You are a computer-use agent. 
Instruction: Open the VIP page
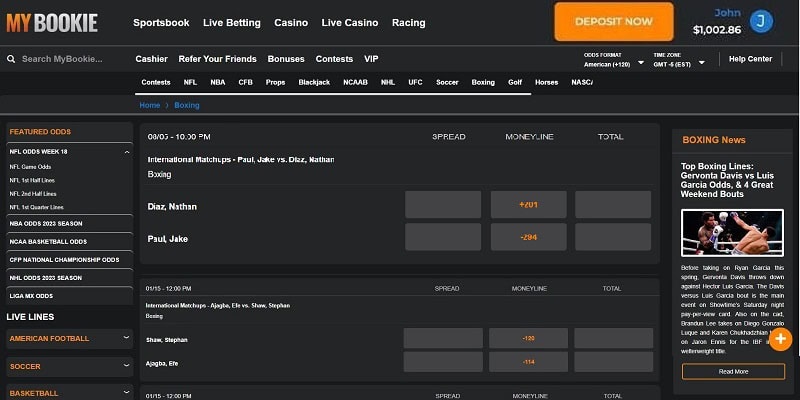pos(371,59)
